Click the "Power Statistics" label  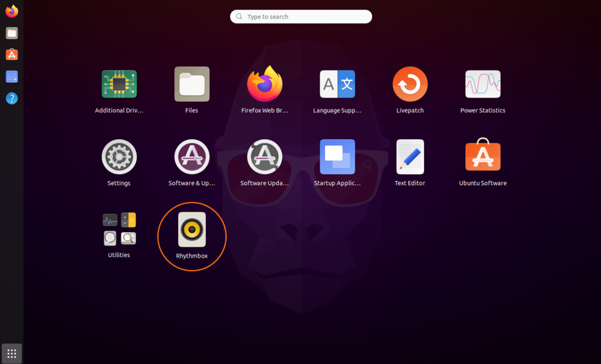483,111
